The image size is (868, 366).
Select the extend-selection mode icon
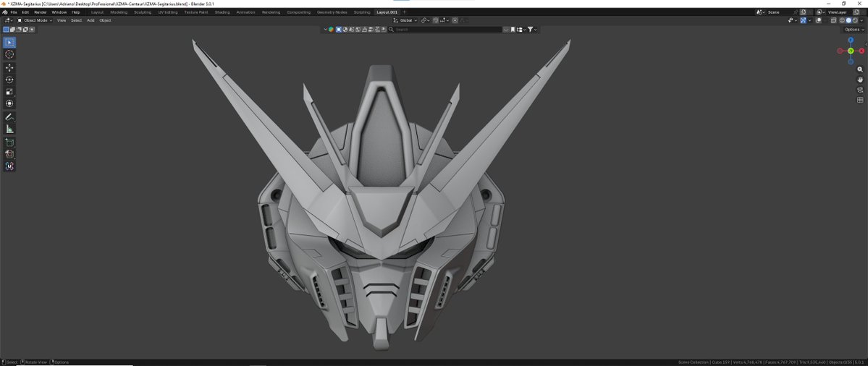point(13,30)
